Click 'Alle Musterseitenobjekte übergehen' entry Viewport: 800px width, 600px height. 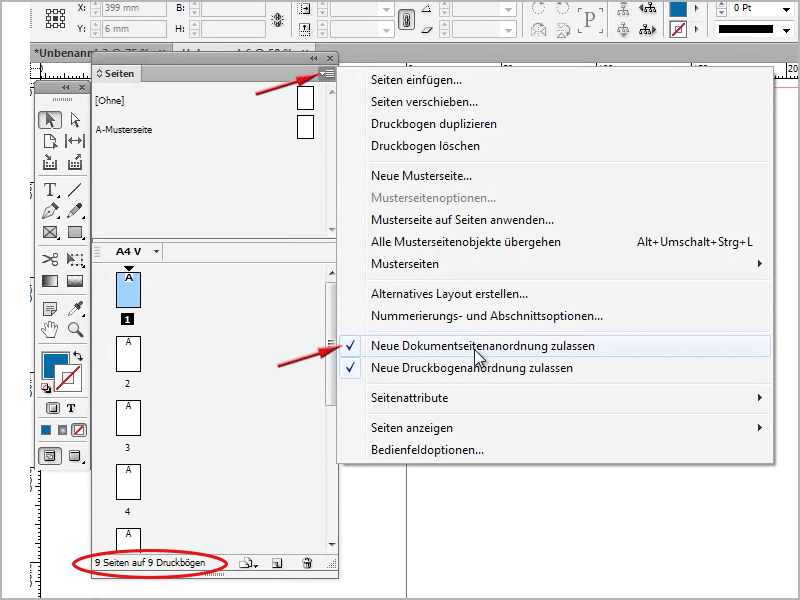click(466, 242)
